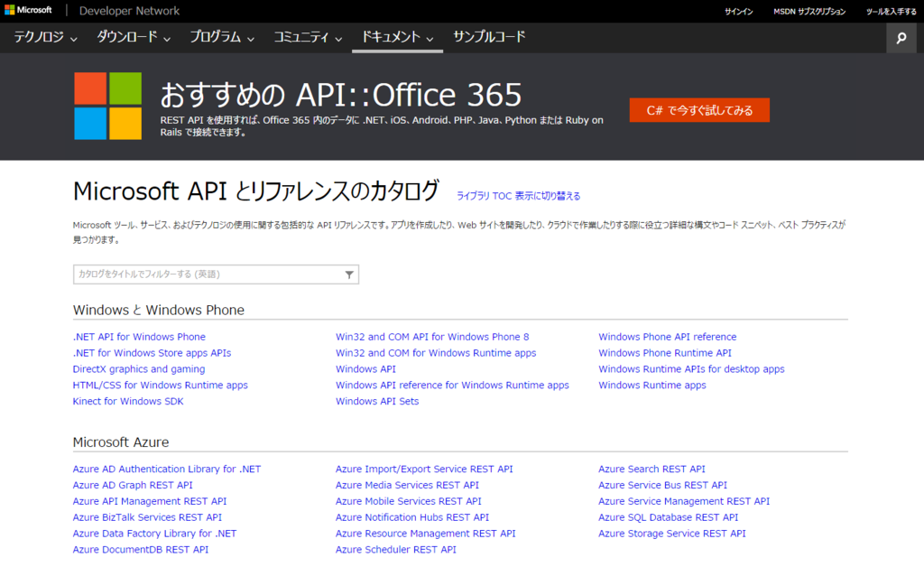Open Kinect for Windows SDK

pyautogui.click(x=128, y=401)
